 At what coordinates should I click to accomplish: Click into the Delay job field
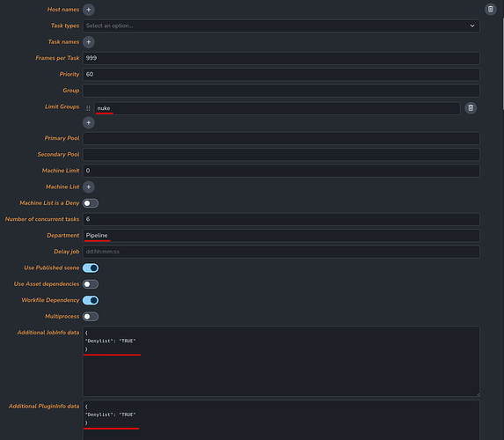point(281,252)
